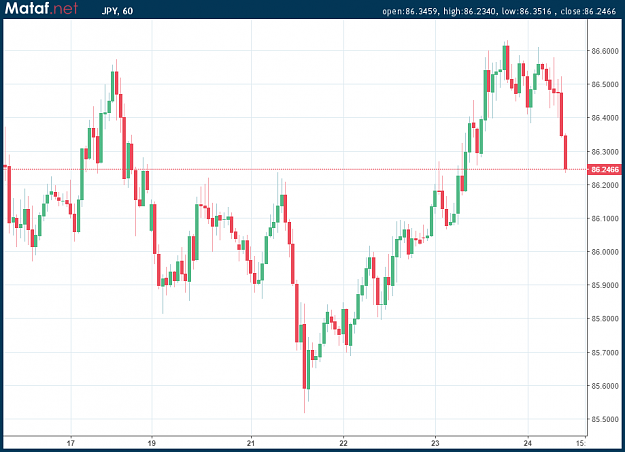Click date label 17 on time axis

(71, 443)
